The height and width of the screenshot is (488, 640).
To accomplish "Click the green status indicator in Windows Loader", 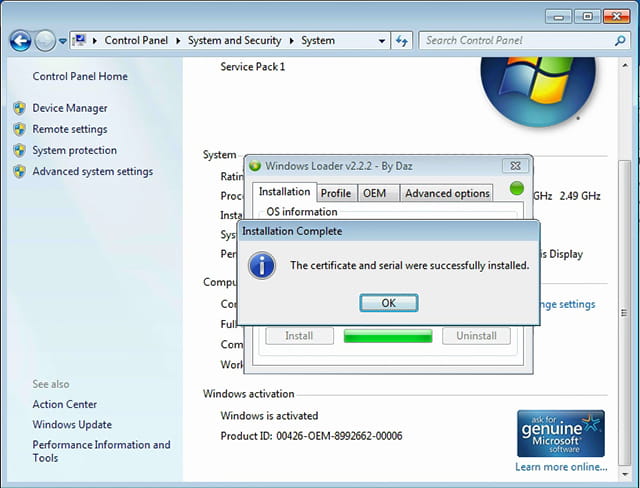I will (517, 189).
